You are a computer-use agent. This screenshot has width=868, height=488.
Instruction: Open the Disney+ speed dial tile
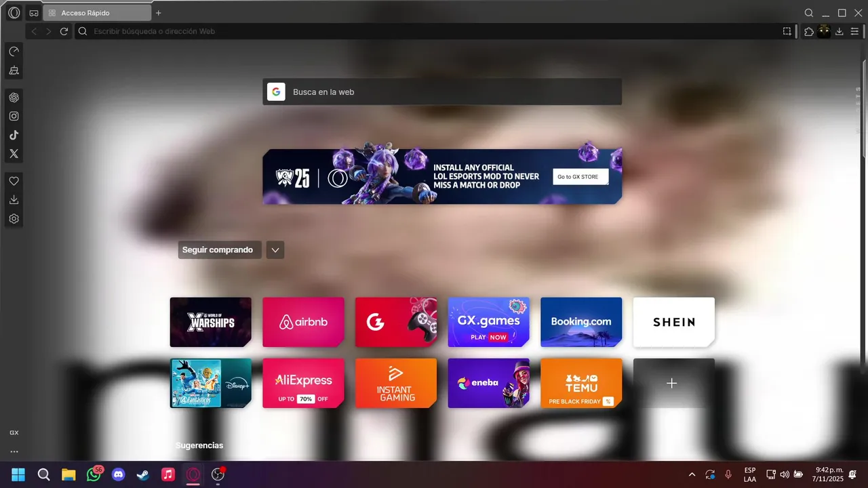(210, 383)
